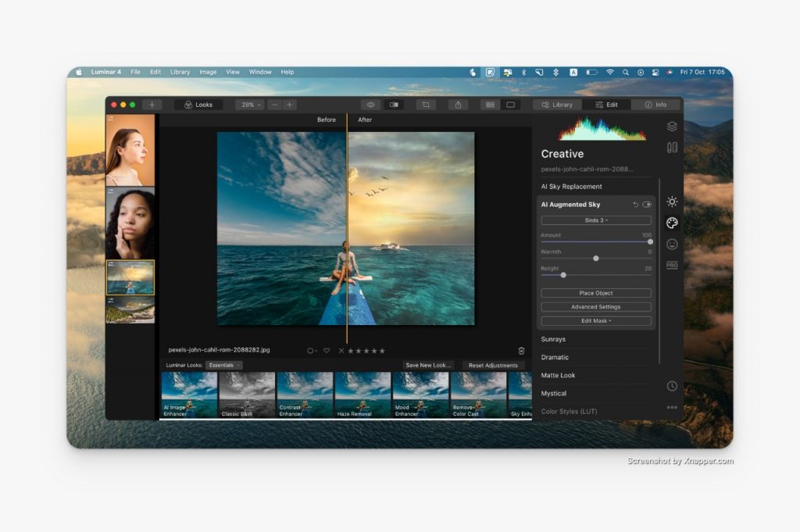
Task: Open the History clock icon
Action: [x=672, y=386]
